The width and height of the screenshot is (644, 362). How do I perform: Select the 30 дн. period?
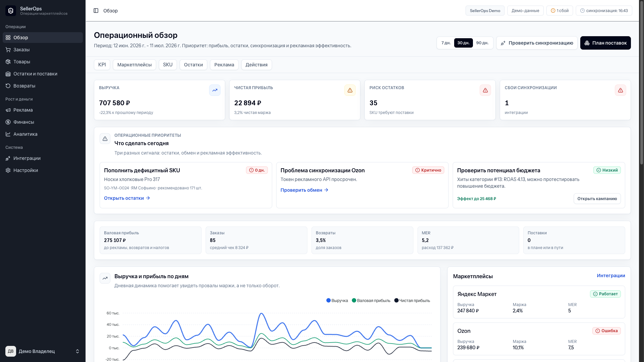pos(463,43)
